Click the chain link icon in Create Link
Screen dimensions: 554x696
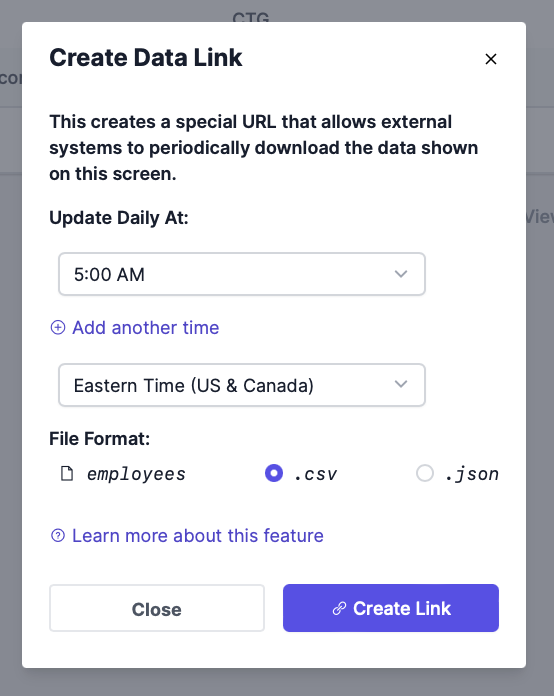pos(340,608)
